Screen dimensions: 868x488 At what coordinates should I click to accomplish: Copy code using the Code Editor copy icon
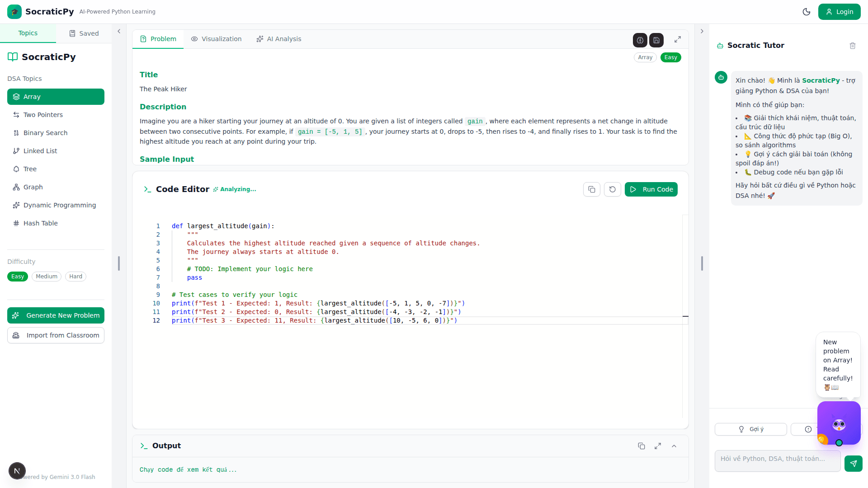coord(591,189)
